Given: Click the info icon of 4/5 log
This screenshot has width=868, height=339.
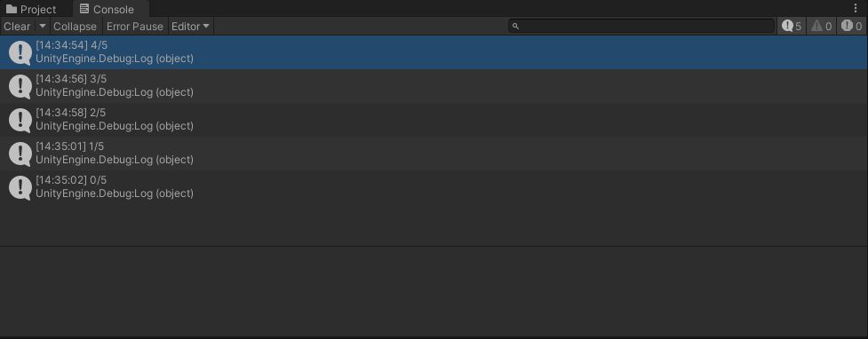Looking at the screenshot, I should pos(20,52).
